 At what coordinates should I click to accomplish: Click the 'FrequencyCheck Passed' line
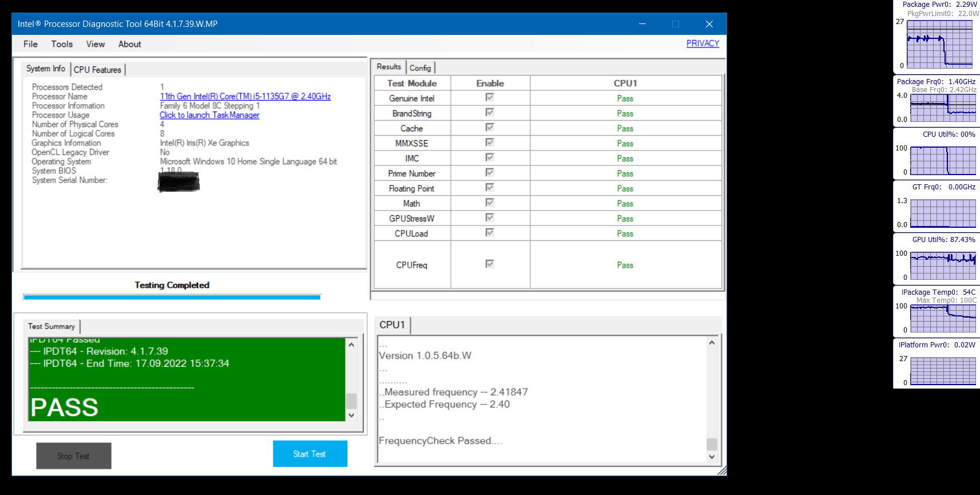[441, 441]
